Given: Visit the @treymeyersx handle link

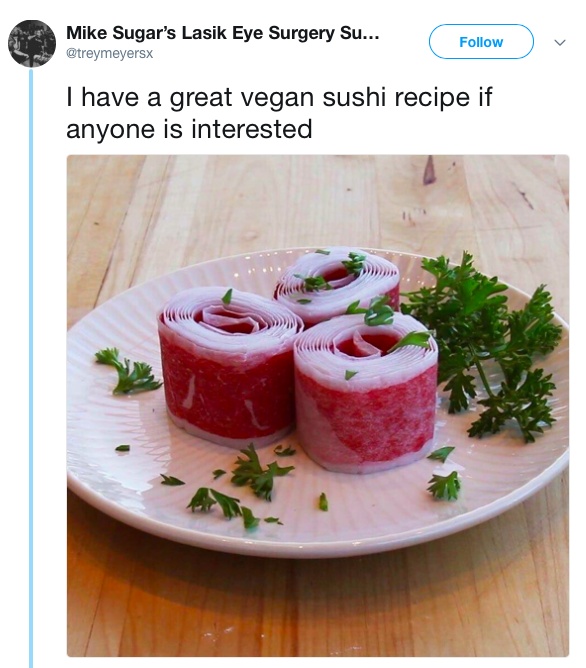Looking at the screenshot, I should 109,54.
